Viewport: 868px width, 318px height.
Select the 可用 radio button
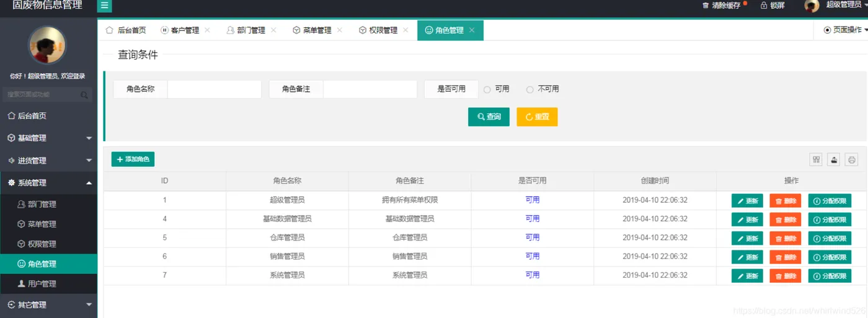pyautogui.click(x=487, y=89)
